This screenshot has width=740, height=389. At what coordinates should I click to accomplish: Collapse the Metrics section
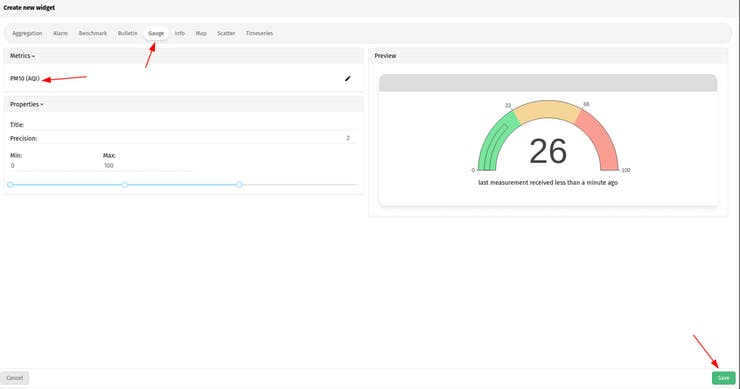point(23,56)
